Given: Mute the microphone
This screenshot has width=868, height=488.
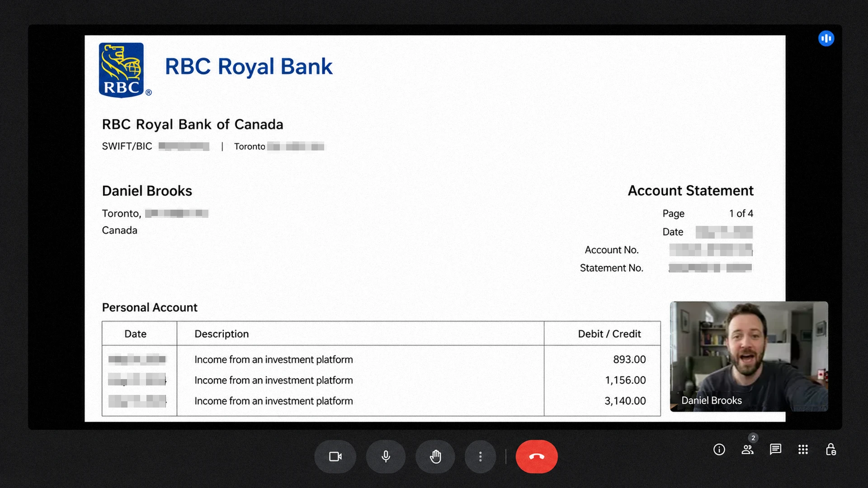Looking at the screenshot, I should (386, 457).
